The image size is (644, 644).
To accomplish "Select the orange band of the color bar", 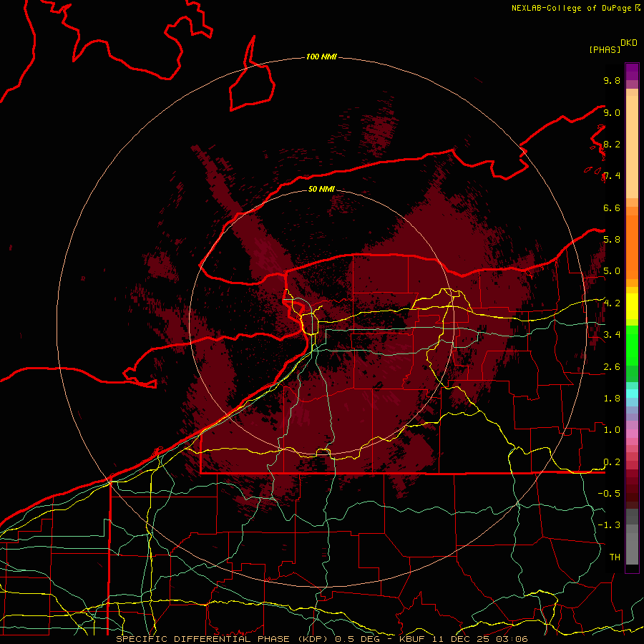I will click(632, 247).
